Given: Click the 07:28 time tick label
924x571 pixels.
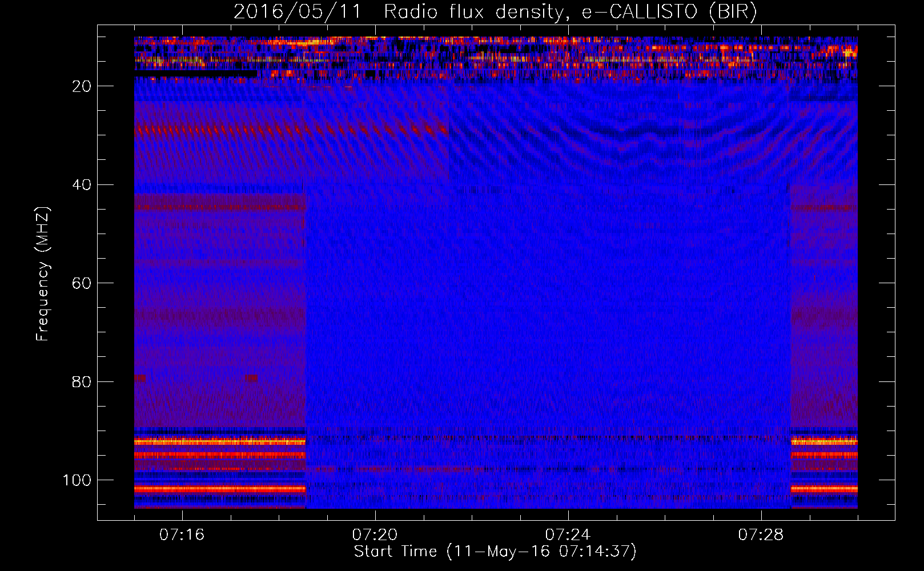Looking at the screenshot, I should coord(761,534).
